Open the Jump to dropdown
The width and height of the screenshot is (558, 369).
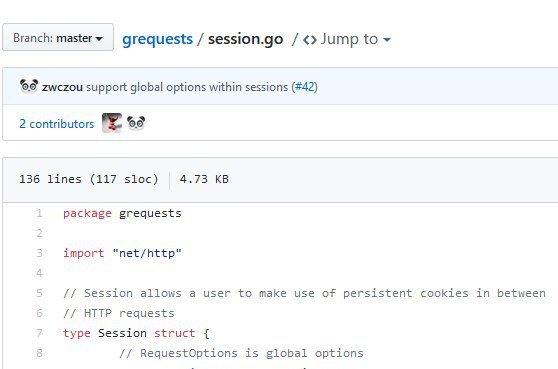(347, 39)
